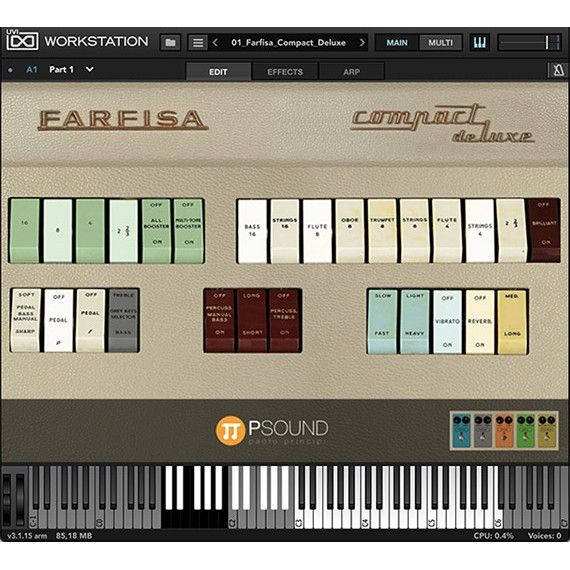This screenshot has height=570, width=570.
Task: Click the 85,18 MB memory readout
Action: (x=74, y=535)
